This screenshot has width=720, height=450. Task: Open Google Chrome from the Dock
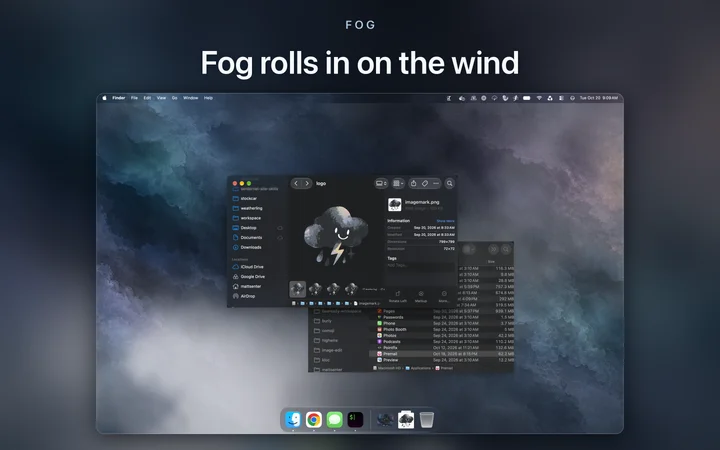pos(314,419)
